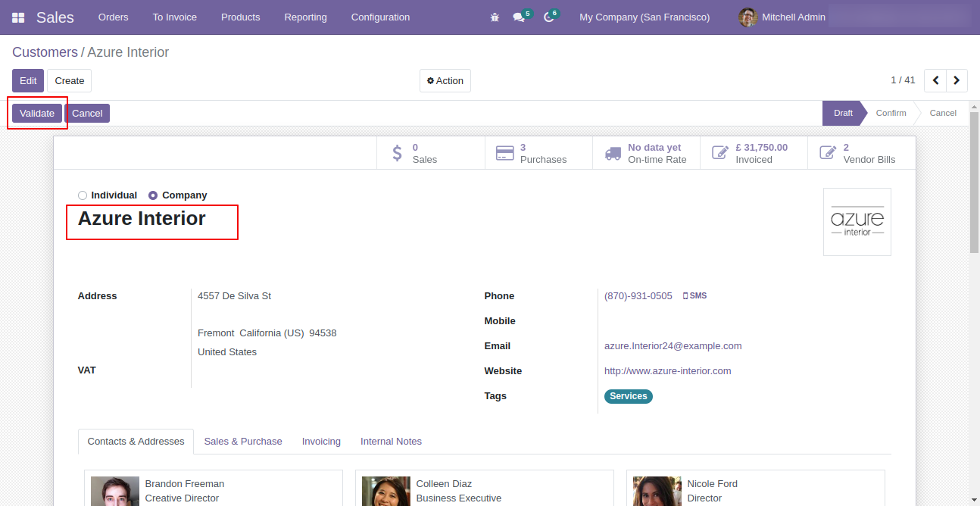Go to previous record arrow
This screenshot has width=980, height=506.
(936, 80)
